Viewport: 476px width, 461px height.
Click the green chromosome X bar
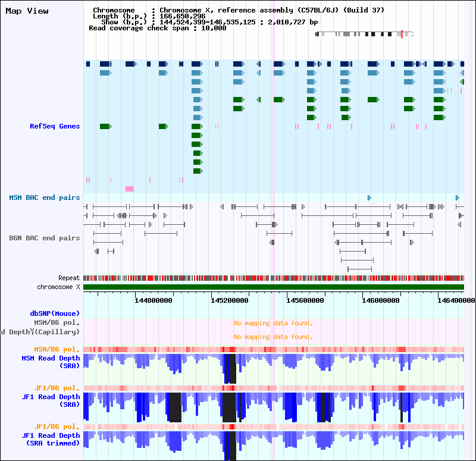274,287
